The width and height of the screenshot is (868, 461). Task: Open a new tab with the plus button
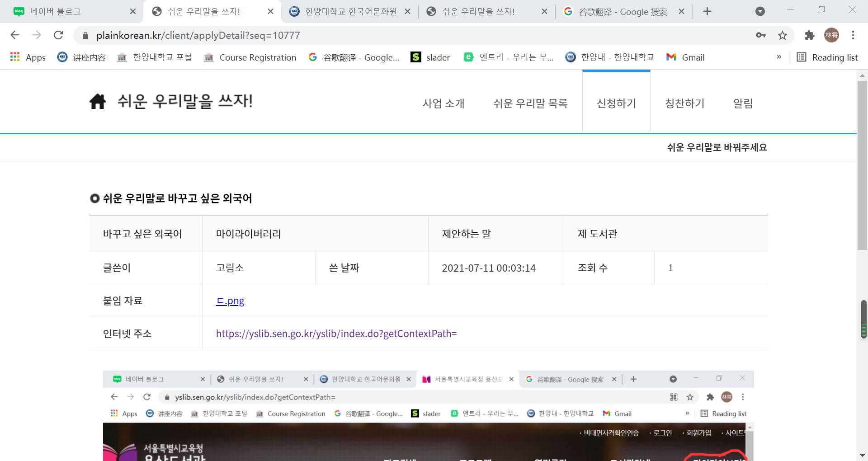point(708,12)
